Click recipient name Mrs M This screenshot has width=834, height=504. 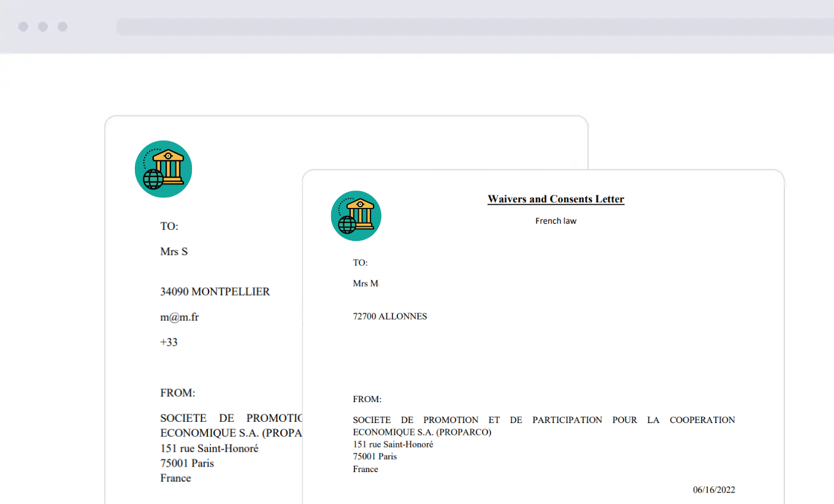click(366, 283)
